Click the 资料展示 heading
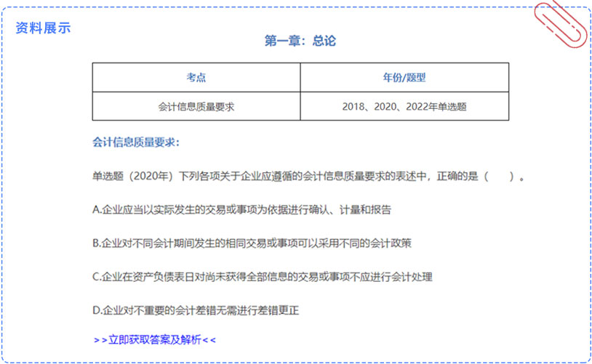 [x=44, y=28]
